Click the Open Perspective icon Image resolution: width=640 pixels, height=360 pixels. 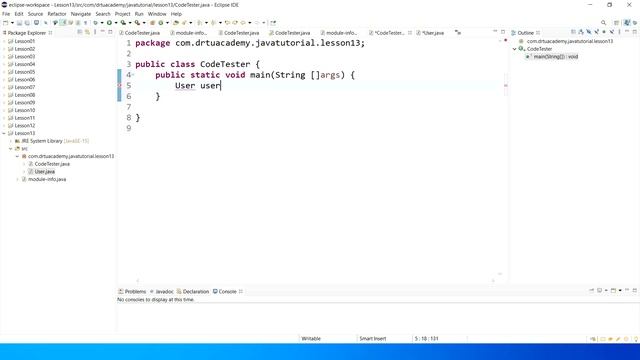[x=616, y=23]
